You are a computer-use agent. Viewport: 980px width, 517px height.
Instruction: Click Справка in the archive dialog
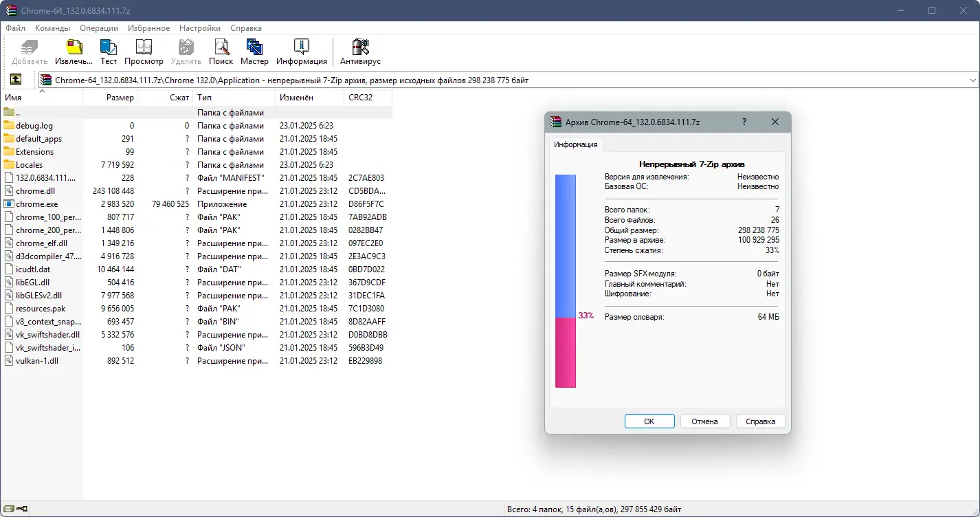tap(761, 421)
